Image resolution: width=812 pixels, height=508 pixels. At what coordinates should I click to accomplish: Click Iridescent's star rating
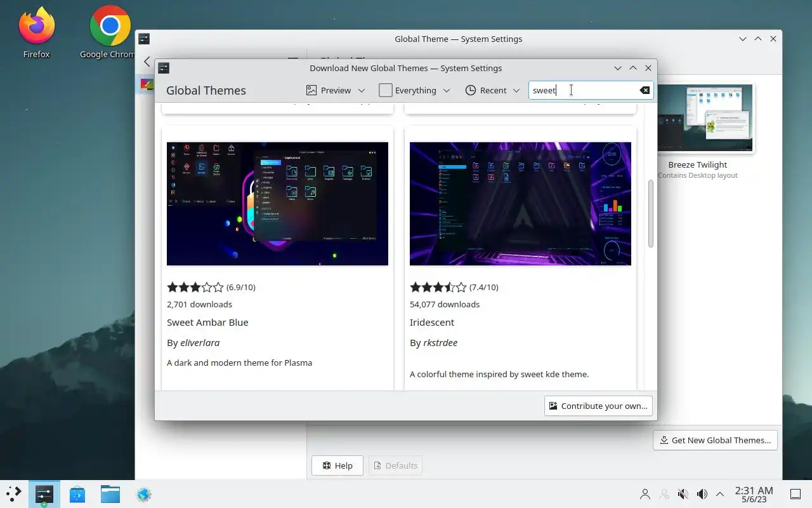tap(438, 287)
